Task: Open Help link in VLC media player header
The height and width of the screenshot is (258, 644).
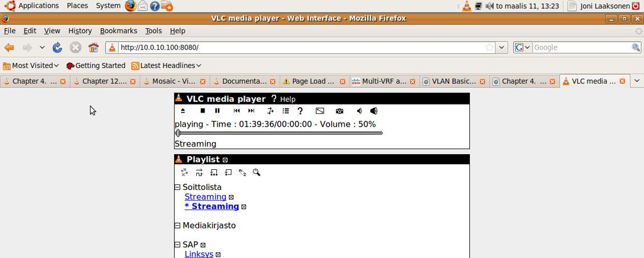Action: click(x=287, y=99)
